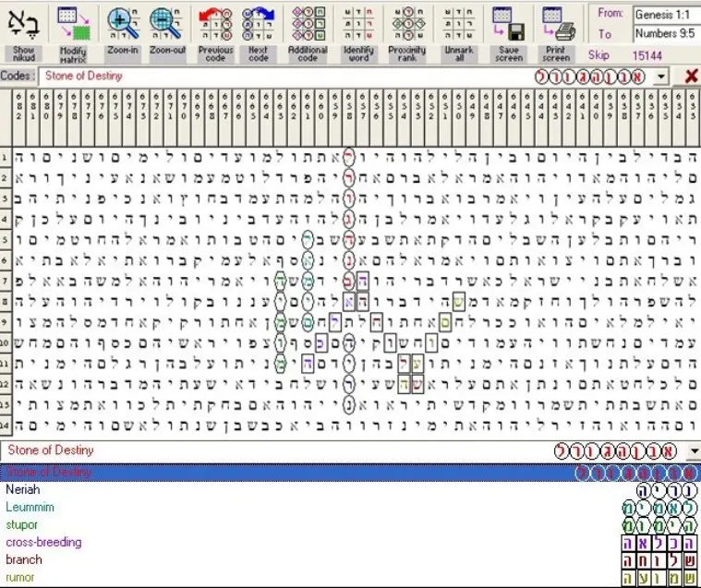Click the Next code label button

coord(259,54)
